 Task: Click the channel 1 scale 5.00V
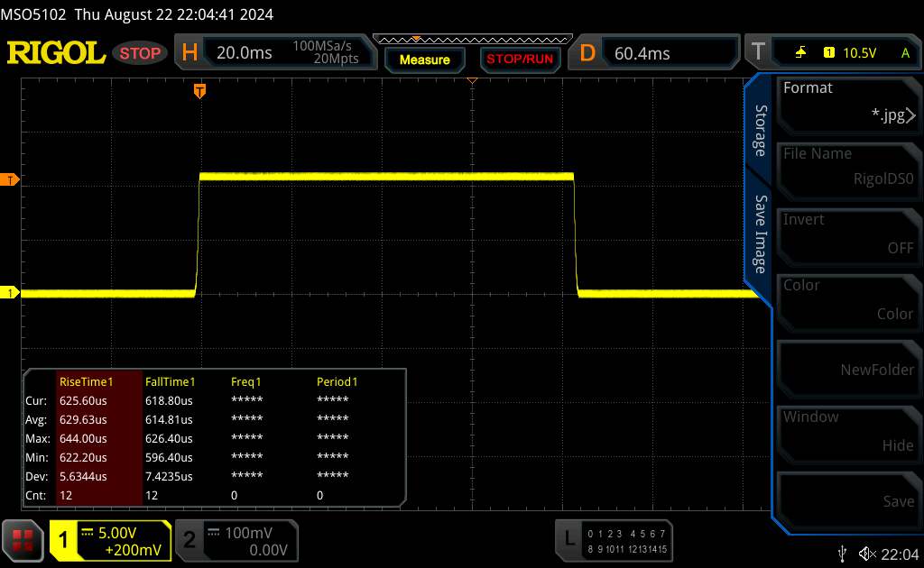(x=117, y=533)
